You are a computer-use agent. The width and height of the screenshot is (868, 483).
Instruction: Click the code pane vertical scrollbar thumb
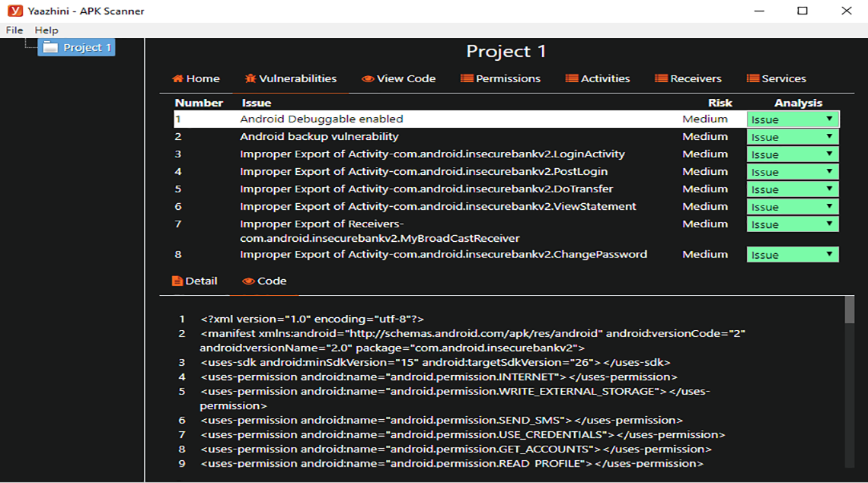[x=850, y=310]
